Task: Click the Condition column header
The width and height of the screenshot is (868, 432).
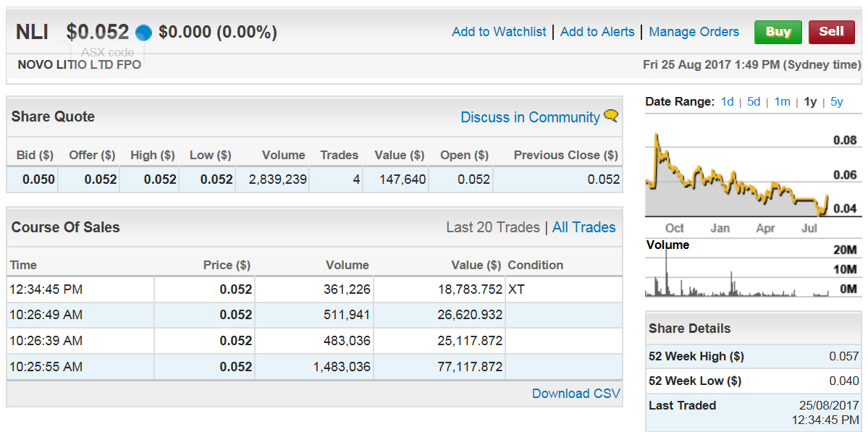Action: click(x=535, y=265)
